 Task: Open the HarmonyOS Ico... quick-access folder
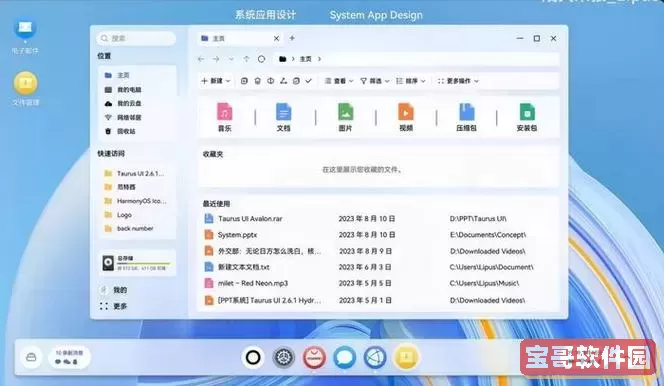[x=136, y=201]
